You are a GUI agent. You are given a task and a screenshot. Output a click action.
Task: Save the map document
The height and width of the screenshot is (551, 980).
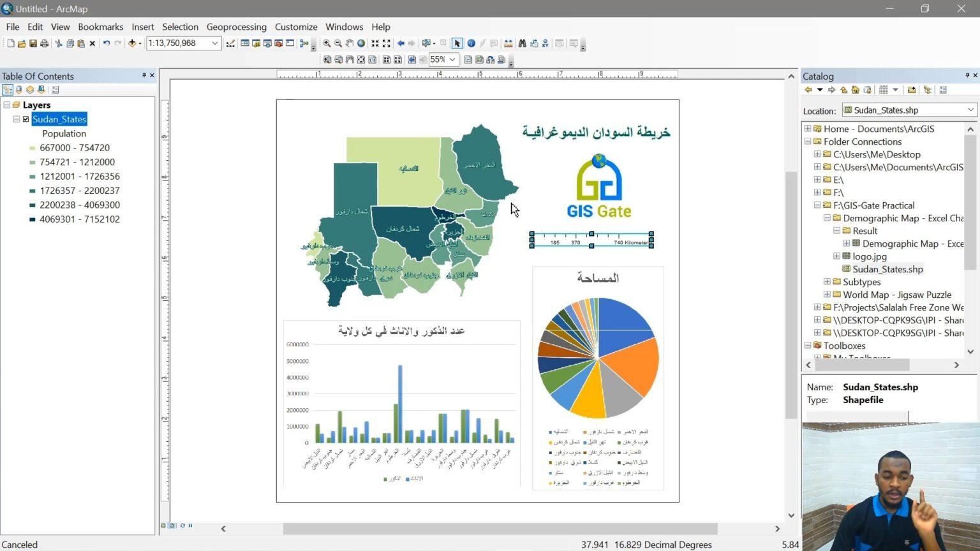[33, 43]
